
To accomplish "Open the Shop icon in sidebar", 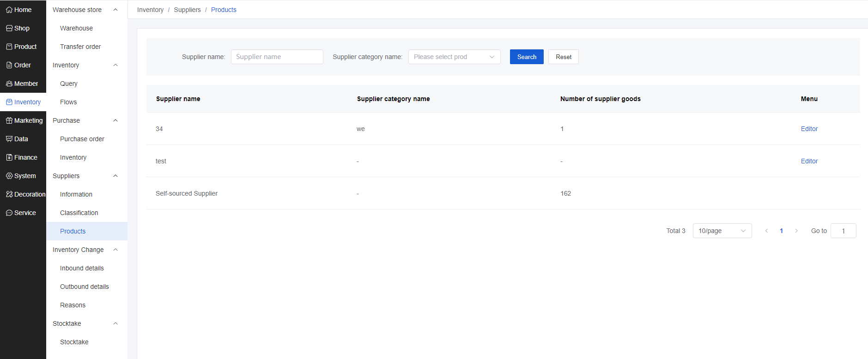I will pyautogui.click(x=9, y=28).
